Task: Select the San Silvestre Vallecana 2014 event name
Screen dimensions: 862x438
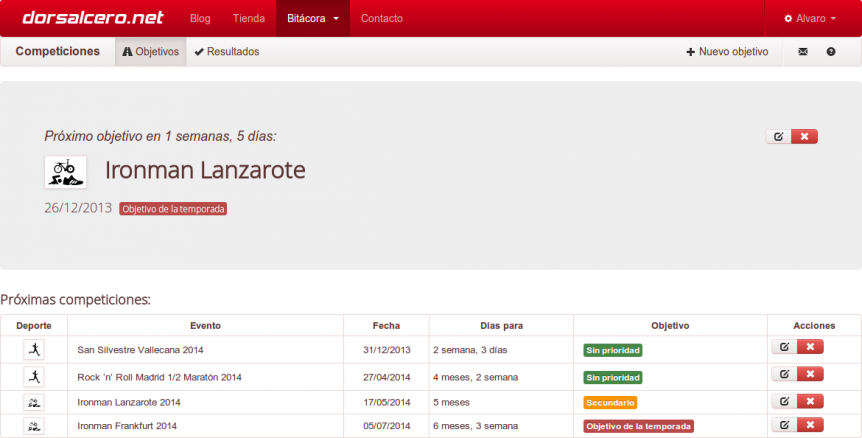Action: click(x=140, y=350)
